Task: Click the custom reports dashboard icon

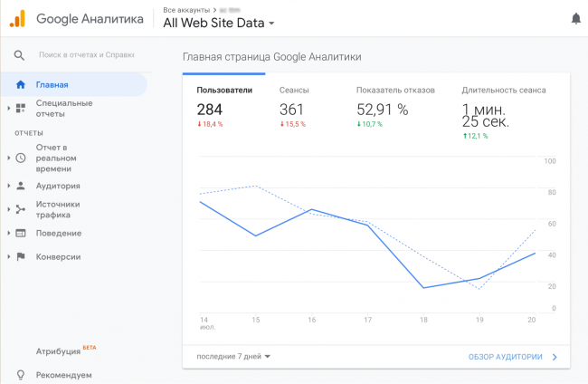Action: [x=20, y=109]
